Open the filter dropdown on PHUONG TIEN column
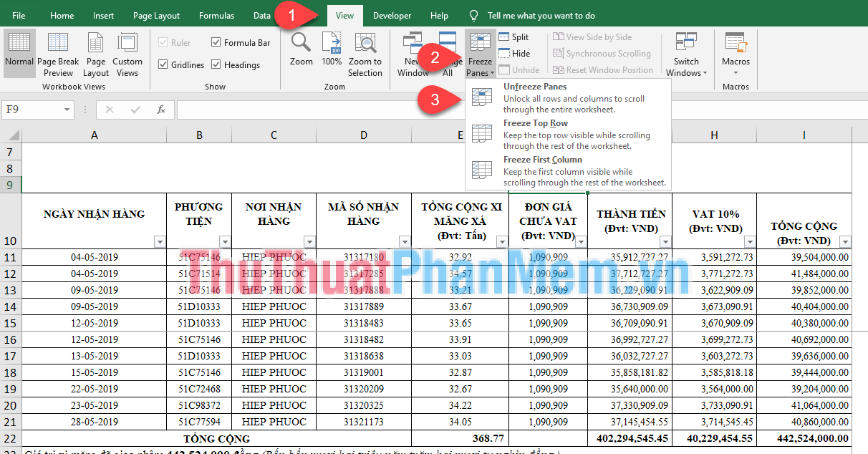Screen dimensions: 868x454 [224, 242]
